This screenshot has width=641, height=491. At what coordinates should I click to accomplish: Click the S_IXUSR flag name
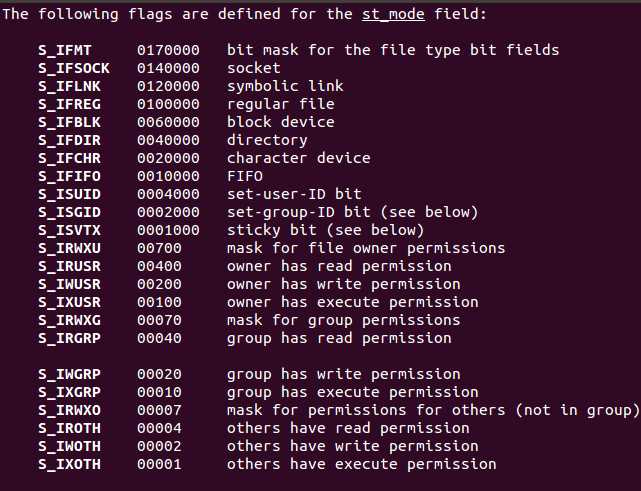click(x=69, y=302)
